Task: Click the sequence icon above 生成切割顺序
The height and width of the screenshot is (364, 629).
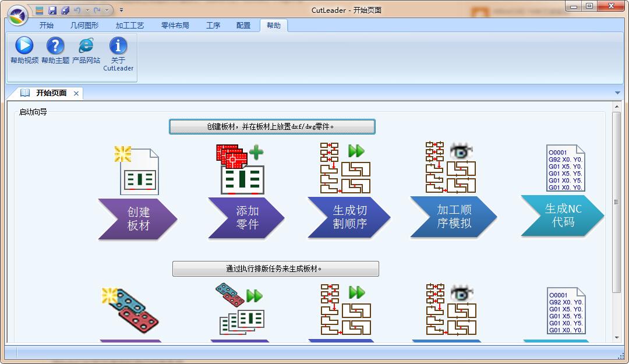Action: click(345, 168)
